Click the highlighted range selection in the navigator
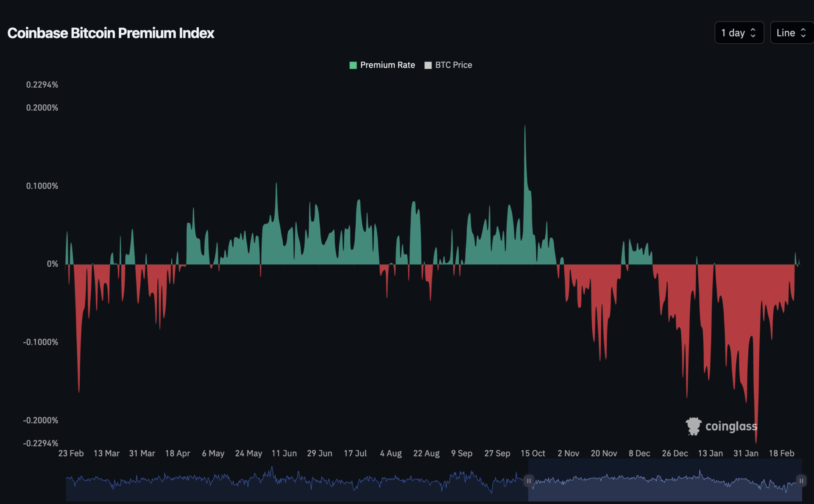 click(665, 481)
